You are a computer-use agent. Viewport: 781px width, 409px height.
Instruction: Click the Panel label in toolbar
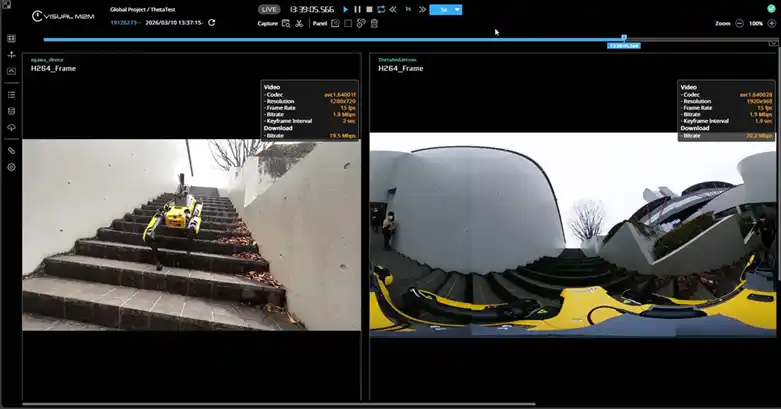[x=320, y=23]
